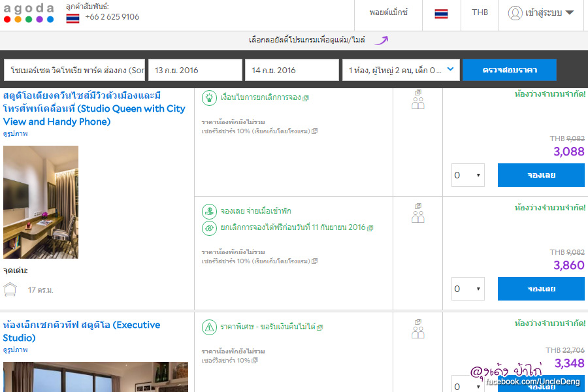The height and width of the screenshot is (392, 588).
Task: Click the hotel name search field
Action: pos(74,70)
